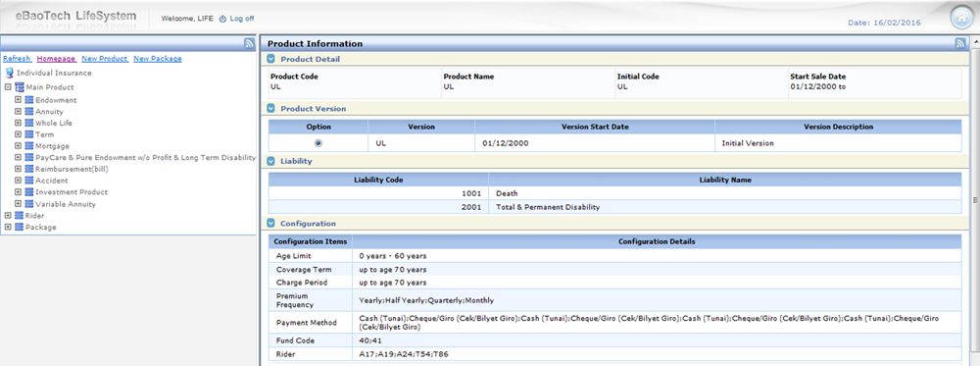Screen dimensions: 980x366
Task: Click the Individual Insurance root icon
Action: (x=10, y=73)
